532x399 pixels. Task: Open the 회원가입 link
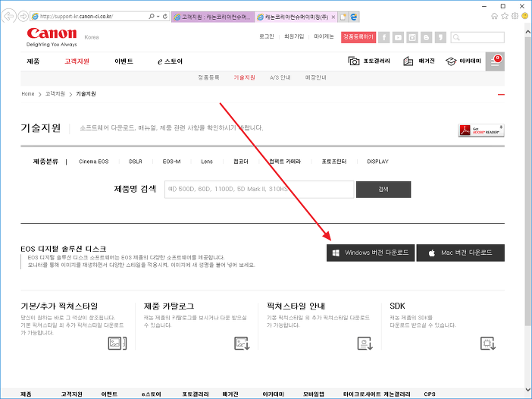point(294,36)
